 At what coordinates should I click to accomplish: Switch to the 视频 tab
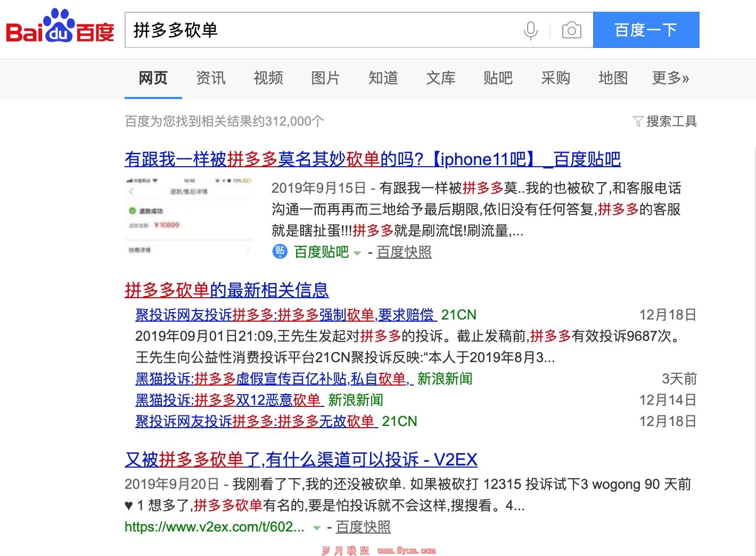coord(268,78)
